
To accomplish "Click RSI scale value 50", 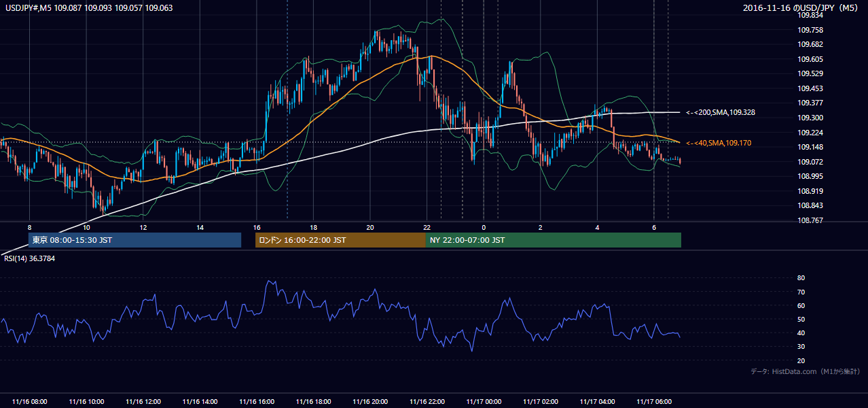I will pos(801,320).
